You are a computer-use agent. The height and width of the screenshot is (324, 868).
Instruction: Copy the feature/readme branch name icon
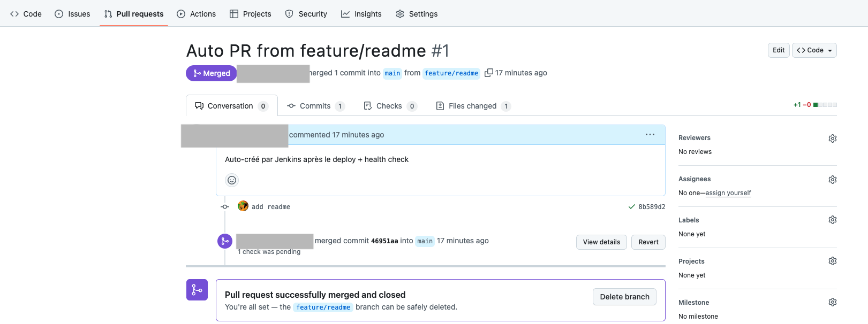(488, 73)
